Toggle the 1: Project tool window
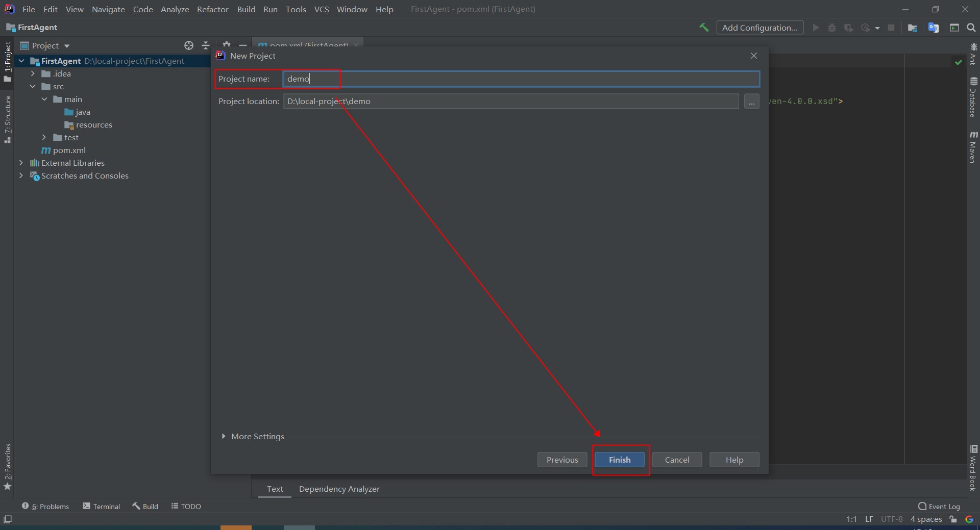 click(x=7, y=62)
